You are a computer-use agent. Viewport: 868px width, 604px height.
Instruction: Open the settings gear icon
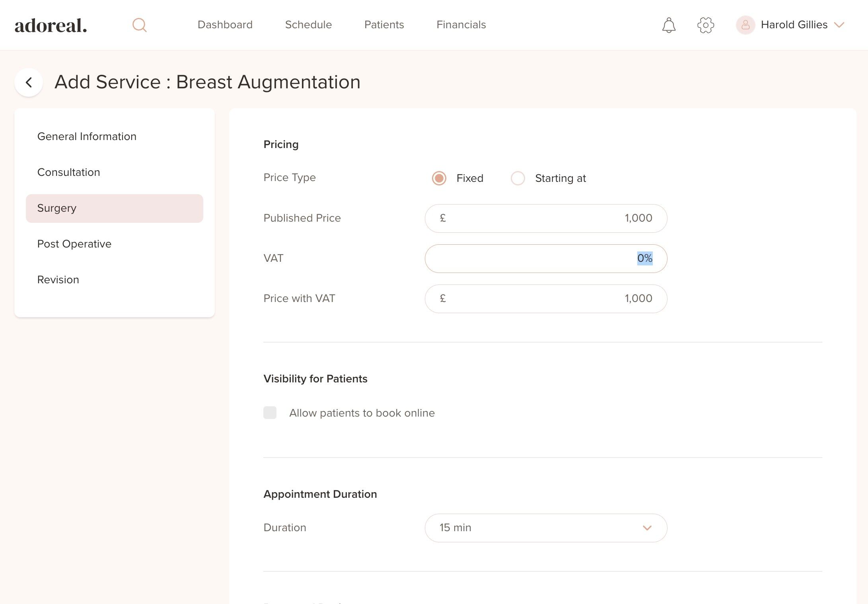tap(706, 25)
